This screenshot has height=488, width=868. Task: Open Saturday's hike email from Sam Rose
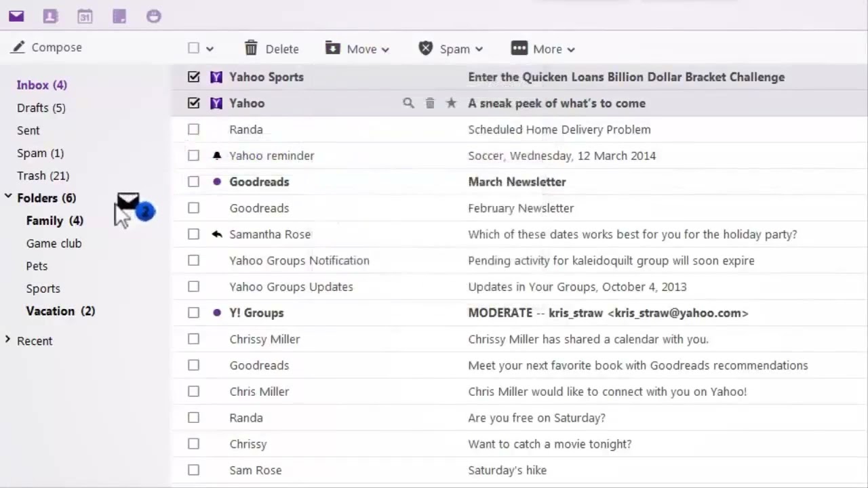tap(507, 470)
